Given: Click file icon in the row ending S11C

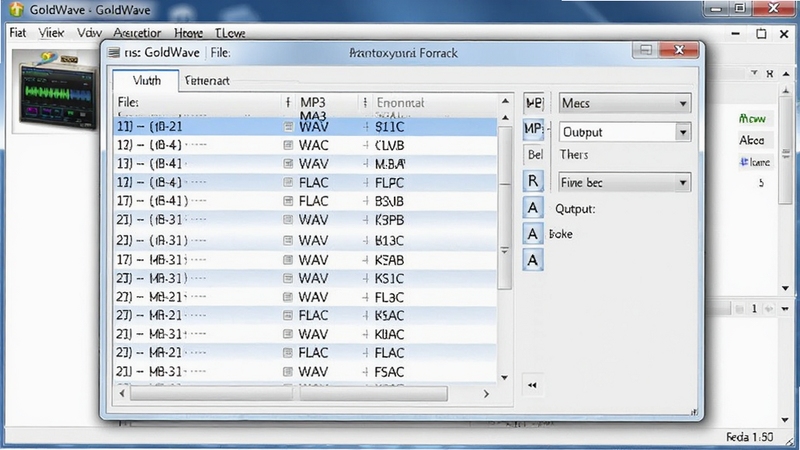Looking at the screenshot, I should pos(288,127).
